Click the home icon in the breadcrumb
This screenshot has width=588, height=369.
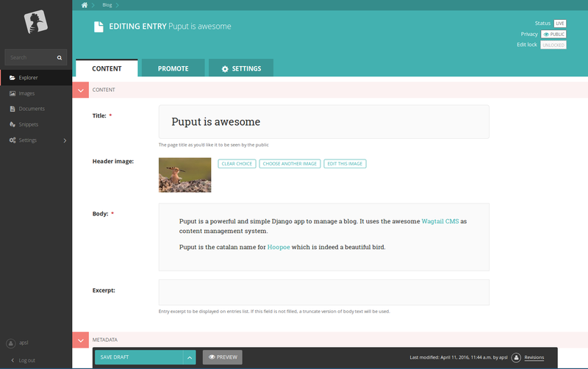point(85,5)
